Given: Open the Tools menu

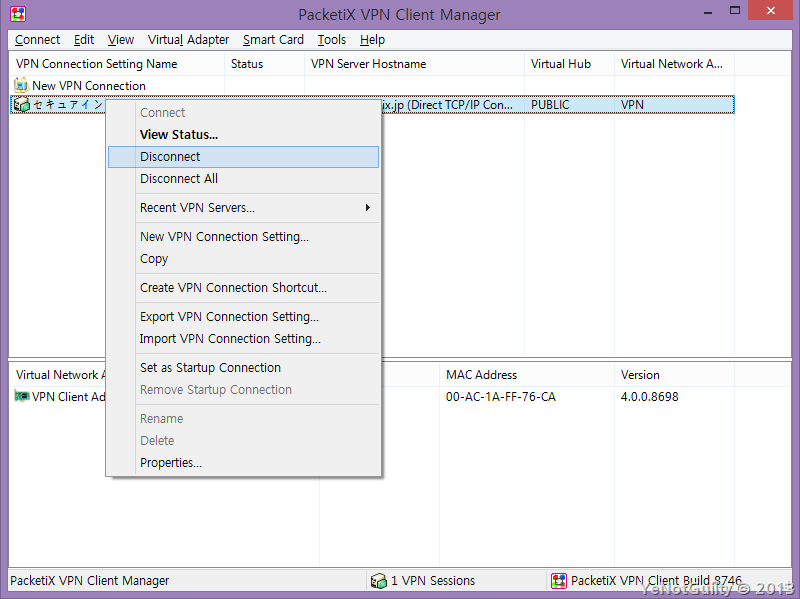Looking at the screenshot, I should 332,40.
